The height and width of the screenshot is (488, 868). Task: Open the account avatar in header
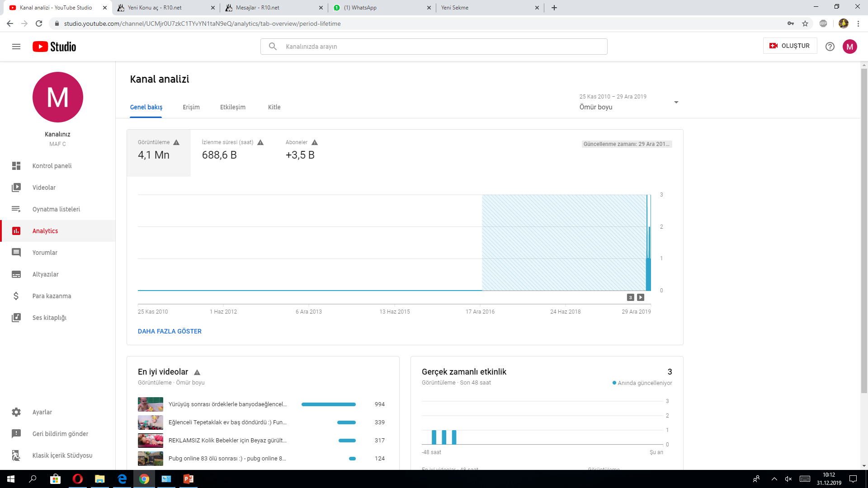(850, 47)
